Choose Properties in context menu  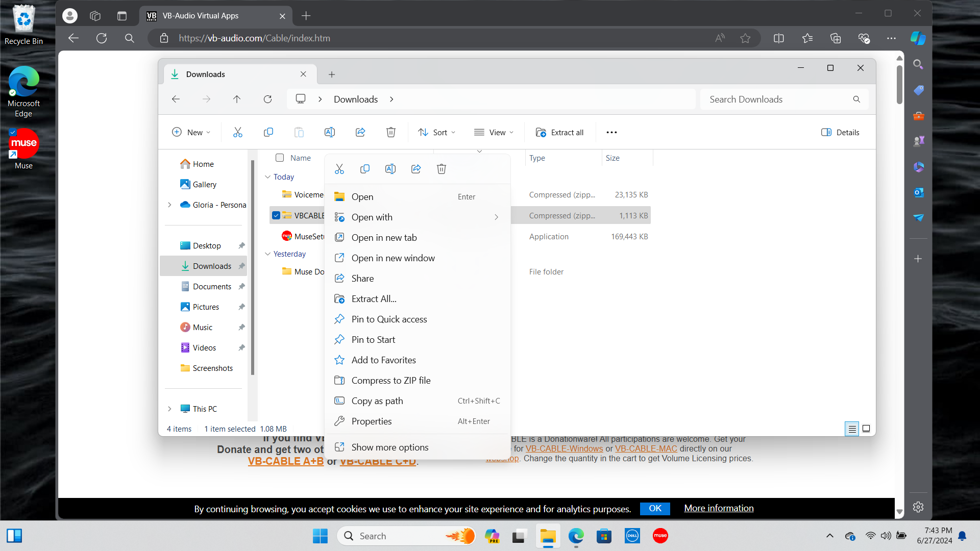click(418, 421)
